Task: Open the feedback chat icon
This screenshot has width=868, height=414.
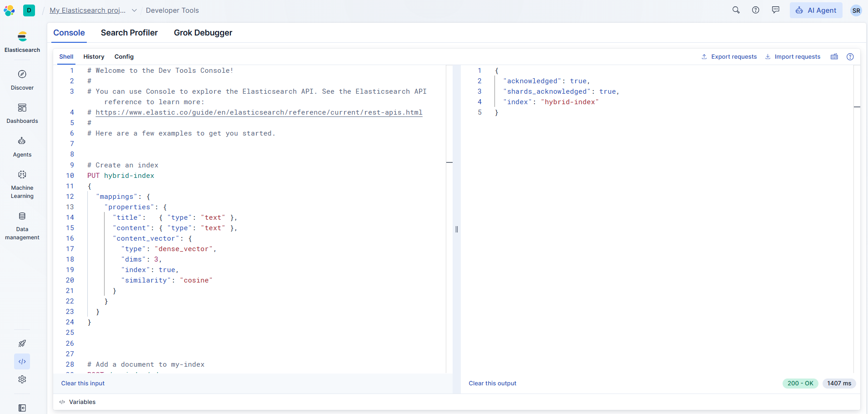Action: pyautogui.click(x=776, y=10)
